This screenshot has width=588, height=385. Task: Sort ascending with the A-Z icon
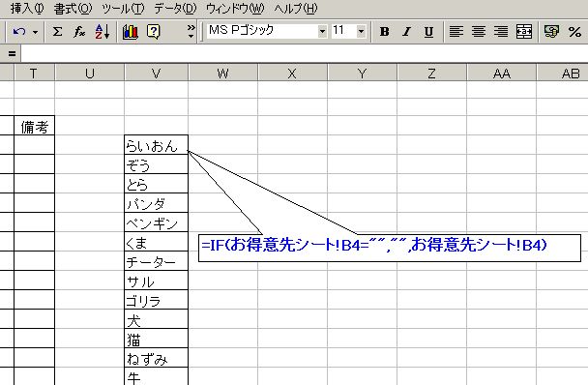point(102,32)
